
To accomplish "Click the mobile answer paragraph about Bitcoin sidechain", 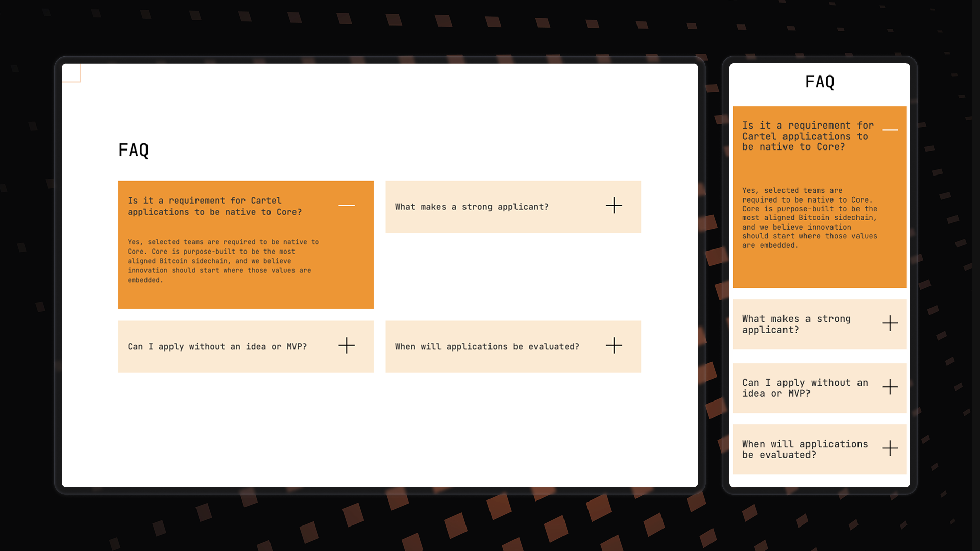I will tap(810, 218).
